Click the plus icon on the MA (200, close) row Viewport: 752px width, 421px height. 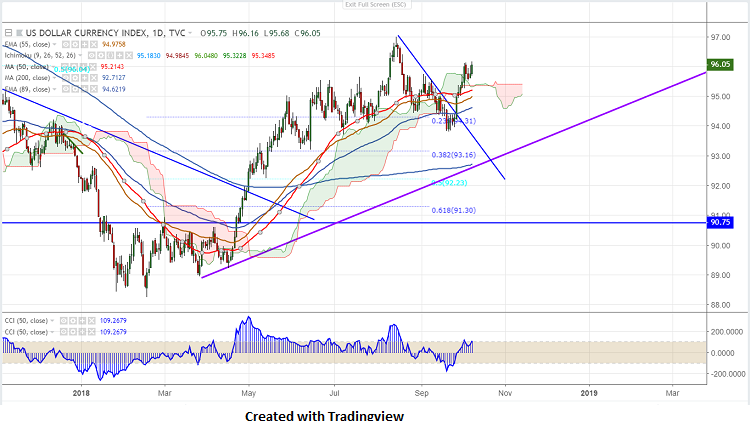pyautogui.click(x=84, y=78)
